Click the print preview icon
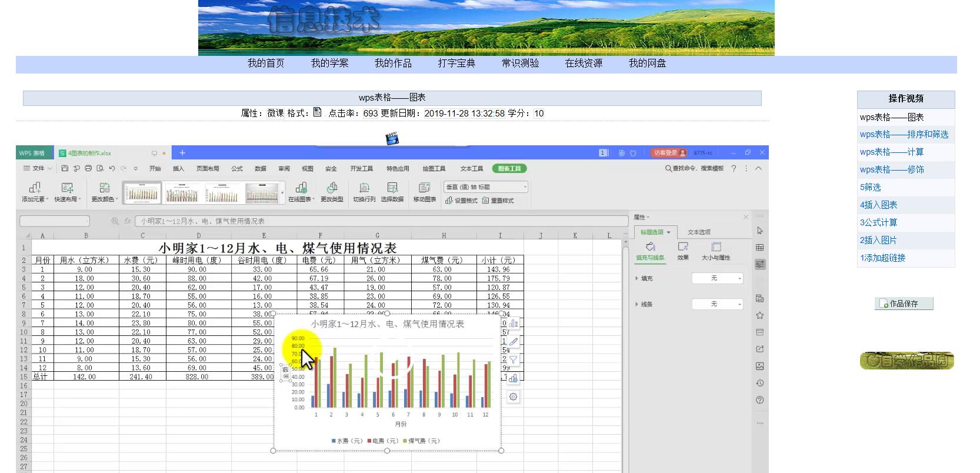This screenshot has width=980, height=473. pos(100,168)
